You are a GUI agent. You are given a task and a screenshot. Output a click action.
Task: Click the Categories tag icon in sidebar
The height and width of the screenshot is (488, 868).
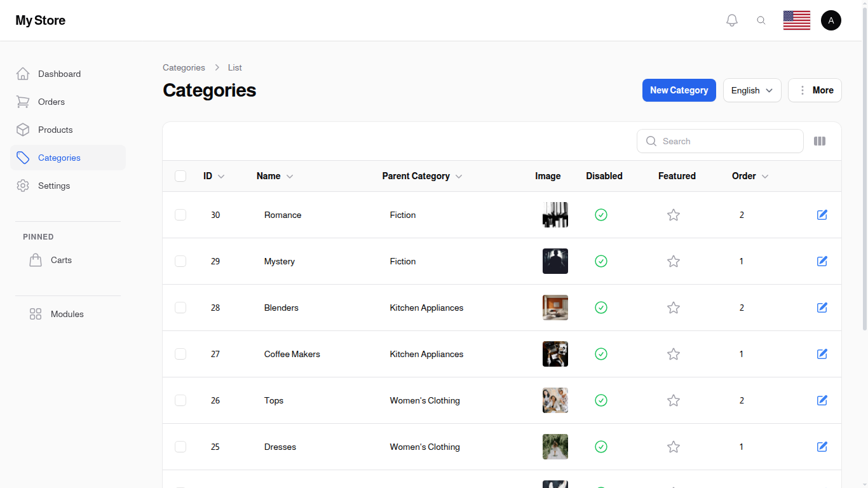[x=23, y=158]
